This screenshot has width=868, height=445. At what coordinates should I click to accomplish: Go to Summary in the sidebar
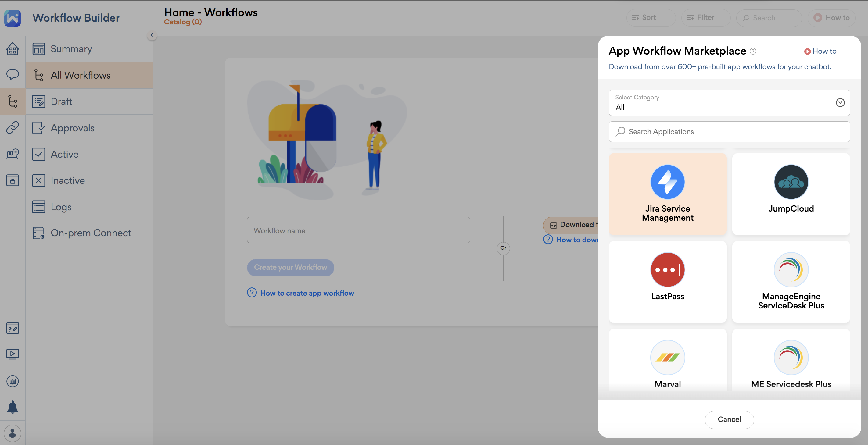coord(89,49)
